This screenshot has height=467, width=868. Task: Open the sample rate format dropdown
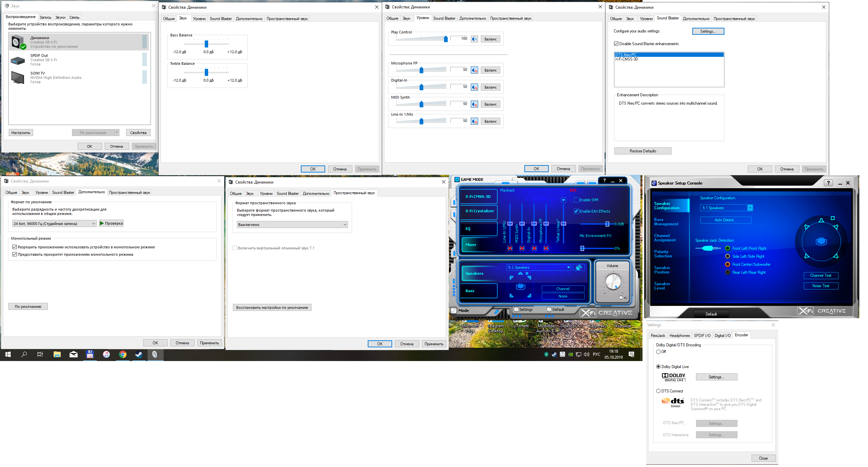click(x=54, y=224)
